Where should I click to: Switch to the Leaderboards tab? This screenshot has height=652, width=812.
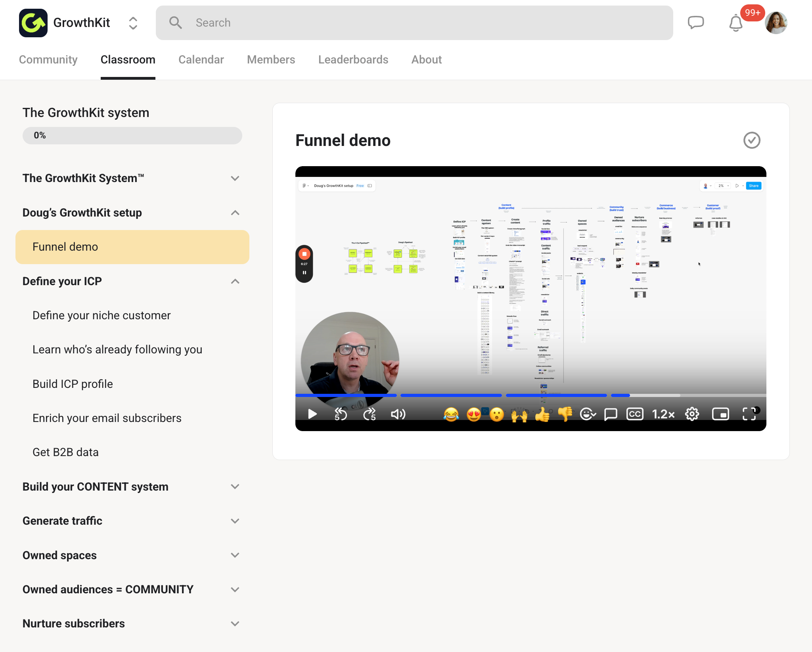click(x=353, y=59)
